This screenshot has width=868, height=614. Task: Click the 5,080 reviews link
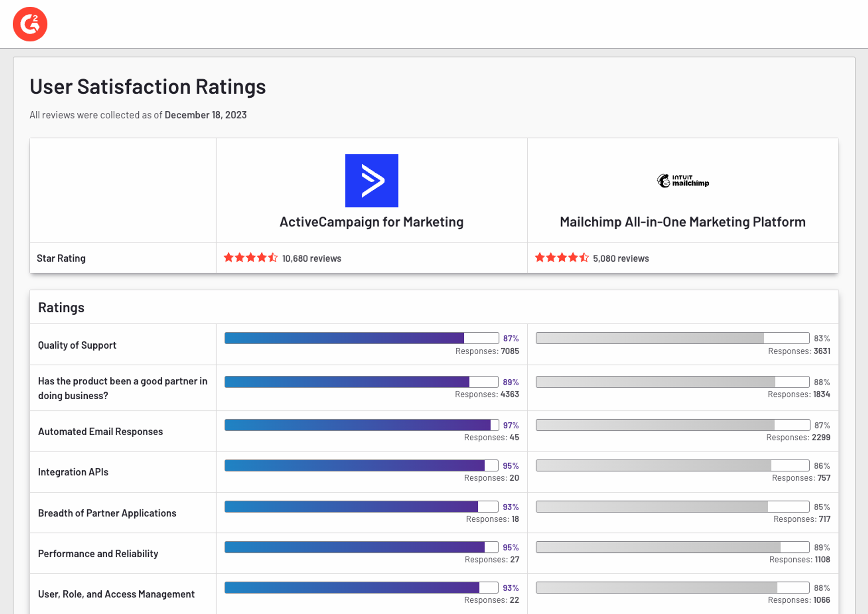coord(621,258)
